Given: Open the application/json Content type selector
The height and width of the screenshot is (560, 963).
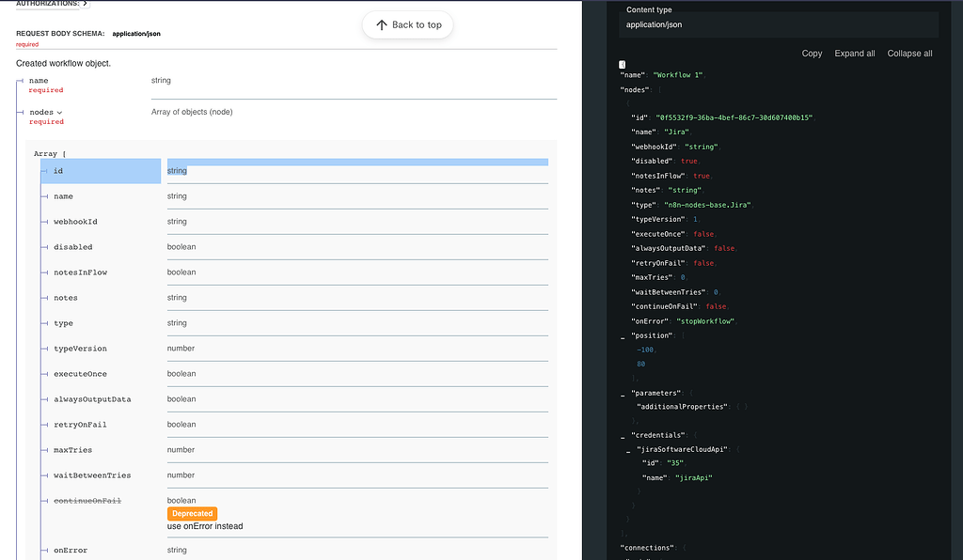Looking at the screenshot, I should point(781,23).
